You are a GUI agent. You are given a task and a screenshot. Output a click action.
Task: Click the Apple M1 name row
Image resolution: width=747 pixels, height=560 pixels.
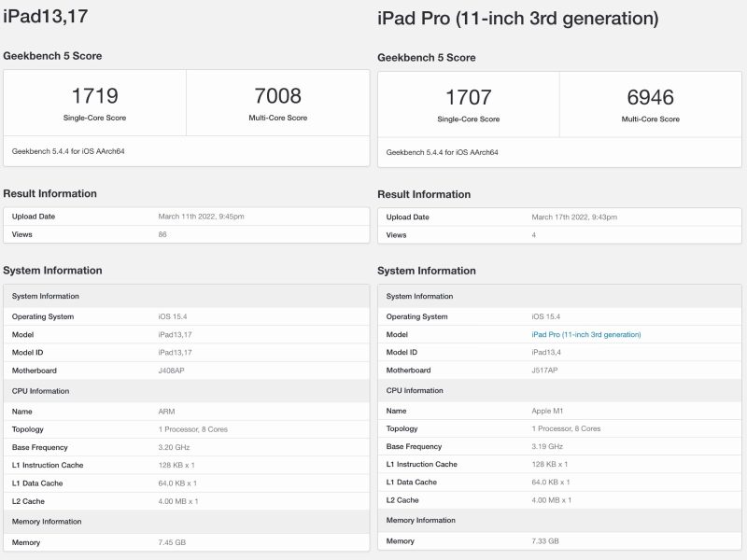click(560, 409)
